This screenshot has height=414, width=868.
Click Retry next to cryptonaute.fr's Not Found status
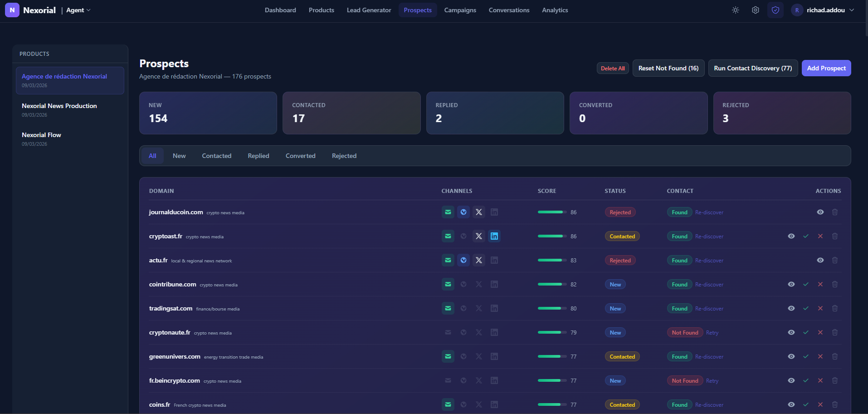pyautogui.click(x=711, y=332)
